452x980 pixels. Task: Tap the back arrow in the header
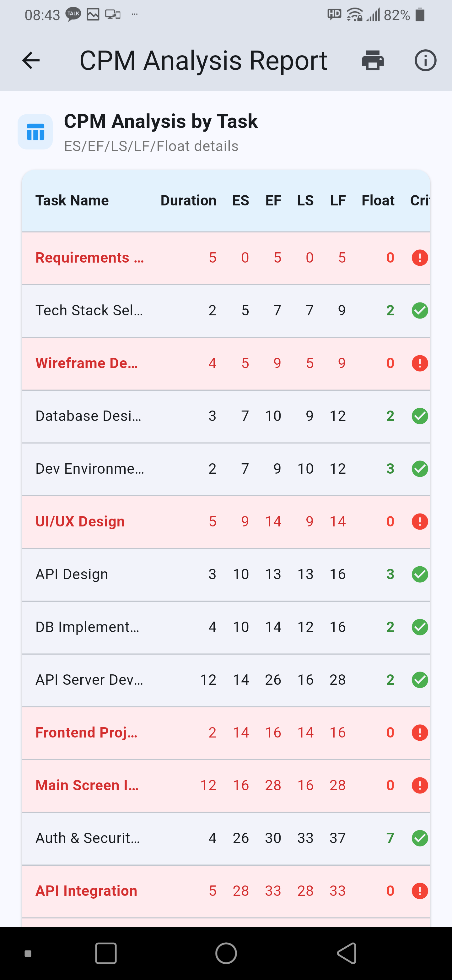coord(31,61)
